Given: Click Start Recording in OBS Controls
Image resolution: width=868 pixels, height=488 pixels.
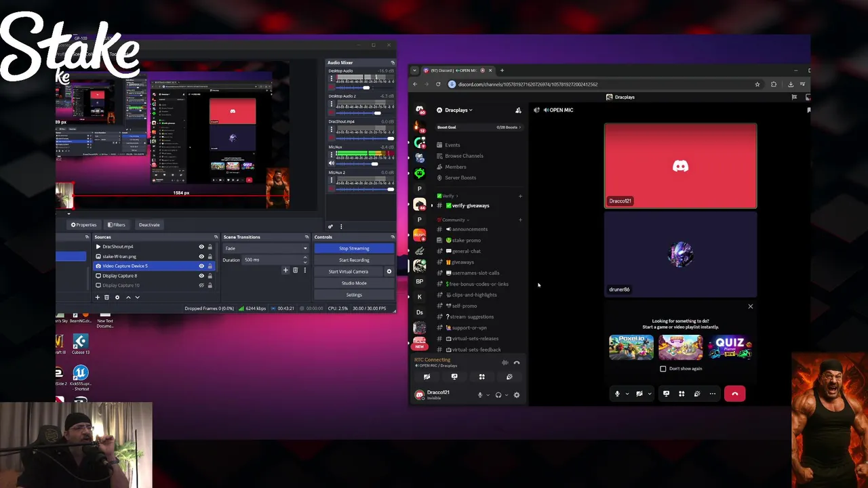Looking at the screenshot, I should pyautogui.click(x=354, y=260).
